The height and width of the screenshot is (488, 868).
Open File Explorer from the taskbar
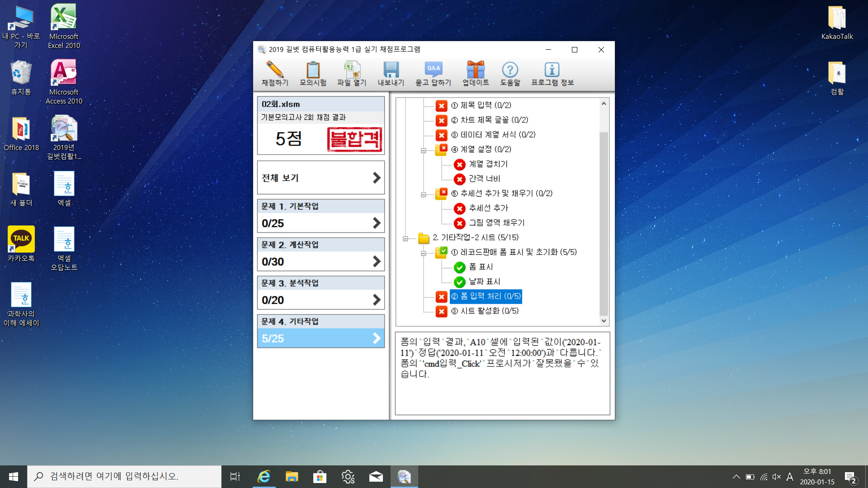[292, 477]
